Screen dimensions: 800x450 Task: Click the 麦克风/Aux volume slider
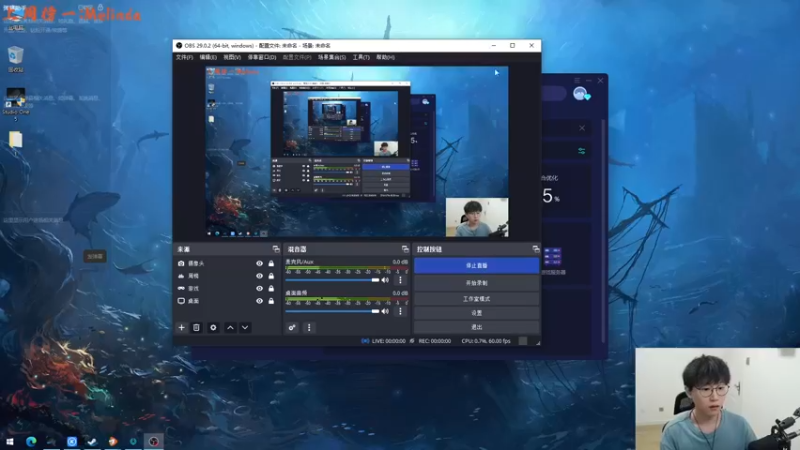(332, 280)
